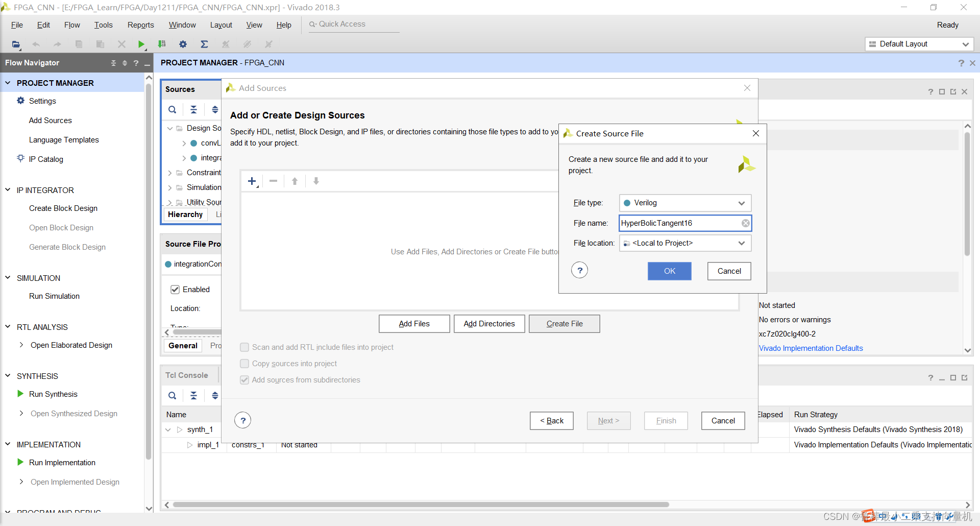
Task: Toggle the Enabled checkbox in Source File Properties
Action: coord(175,290)
